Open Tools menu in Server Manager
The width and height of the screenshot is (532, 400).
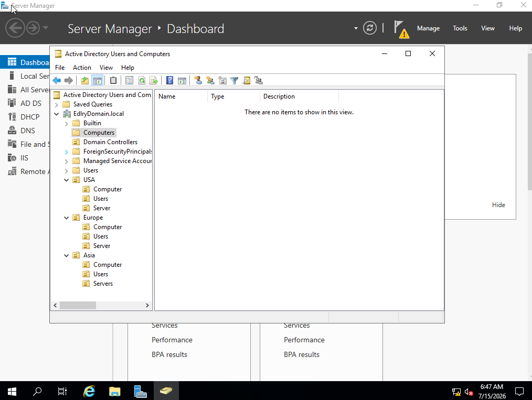tap(460, 28)
